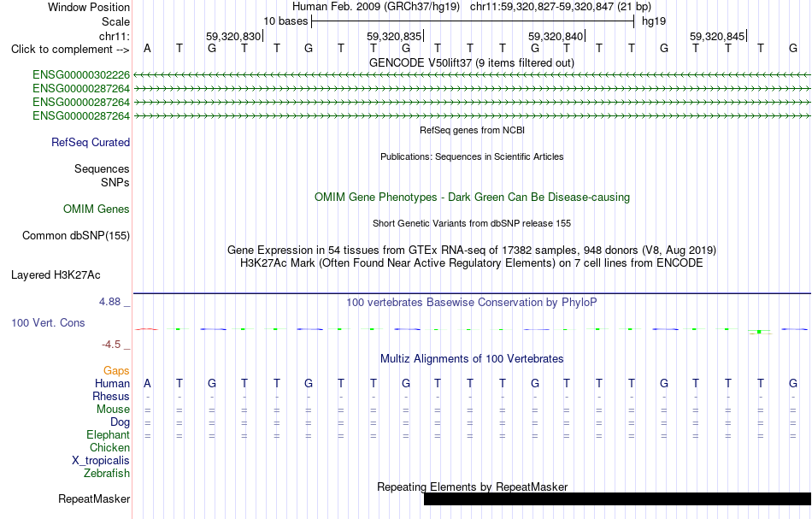Click the H3K27Ac Mark ENCODE title
This screenshot has width=812, height=519.
[x=472, y=263]
